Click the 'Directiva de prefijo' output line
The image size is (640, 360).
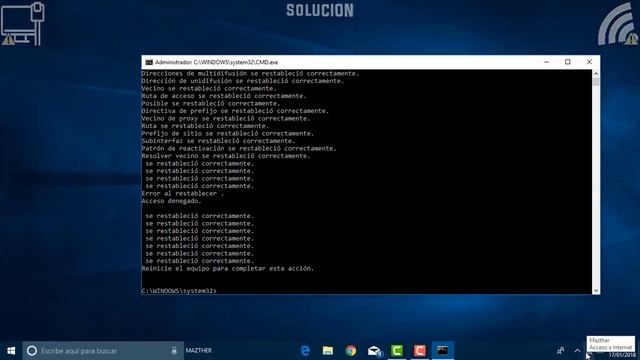point(235,111)
